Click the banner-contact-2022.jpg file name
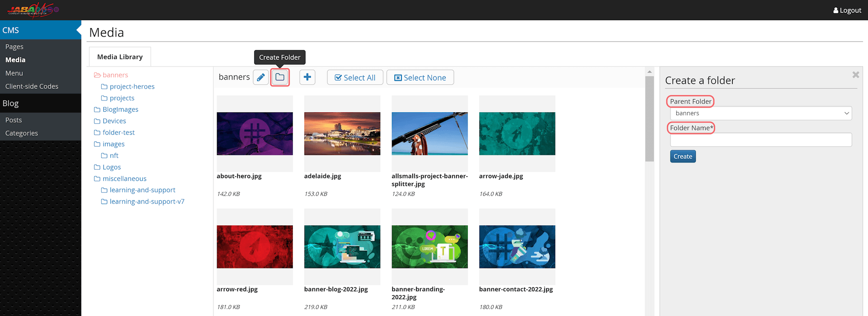Image resolution: width=868 pixels, height=316 pixels. (x=516, y=289)
